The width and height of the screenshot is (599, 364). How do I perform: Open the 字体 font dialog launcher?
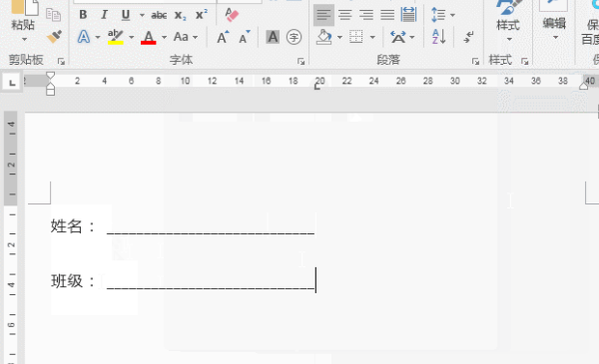tap(301, 61)
